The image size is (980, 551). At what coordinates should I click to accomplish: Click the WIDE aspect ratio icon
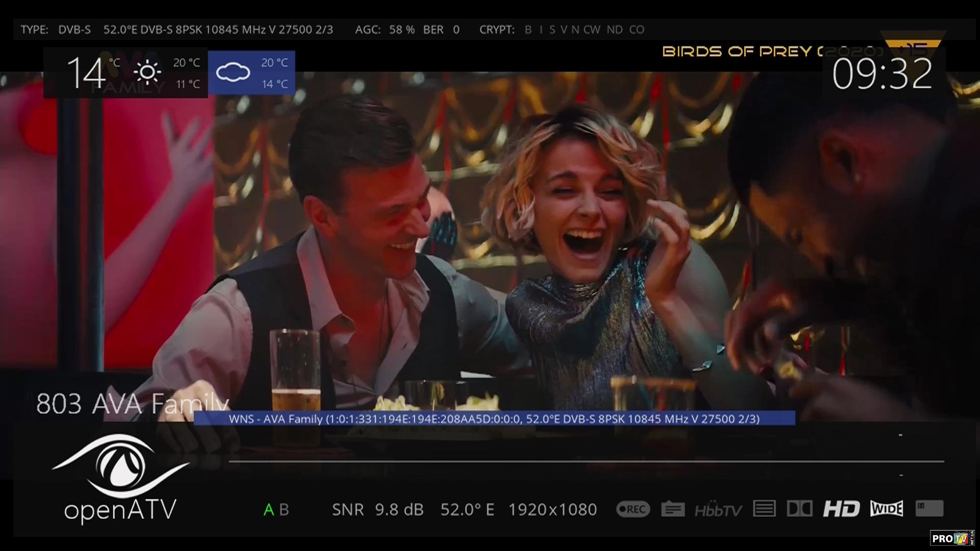pyautogui.click(x=887, y=509)
